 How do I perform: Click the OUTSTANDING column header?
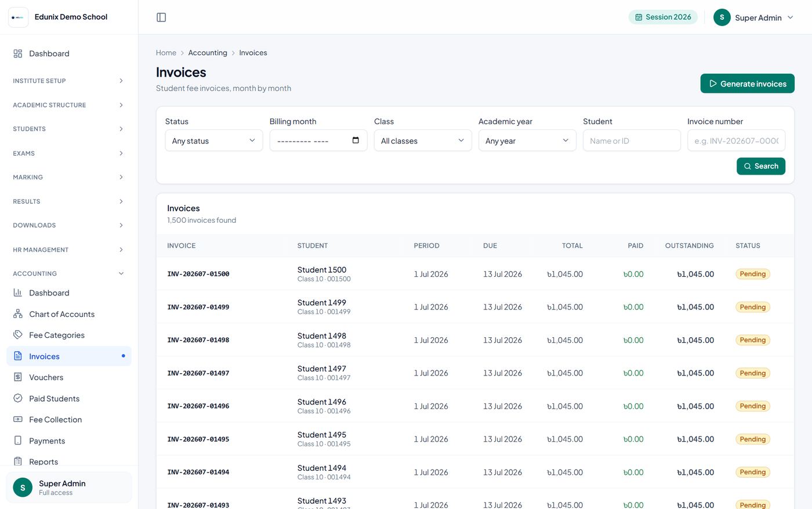[689, 246]
